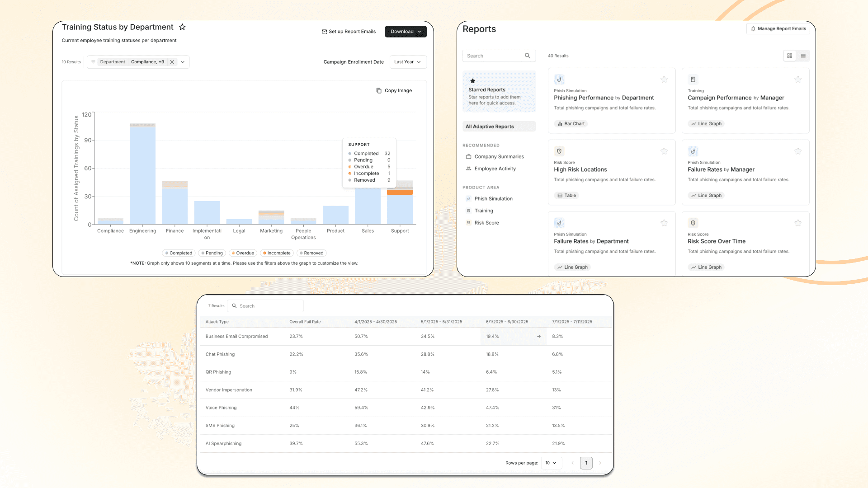Click the AI Spearphishing row
Image resolution: width=868 pixels, height=488 pixels.
406,444
